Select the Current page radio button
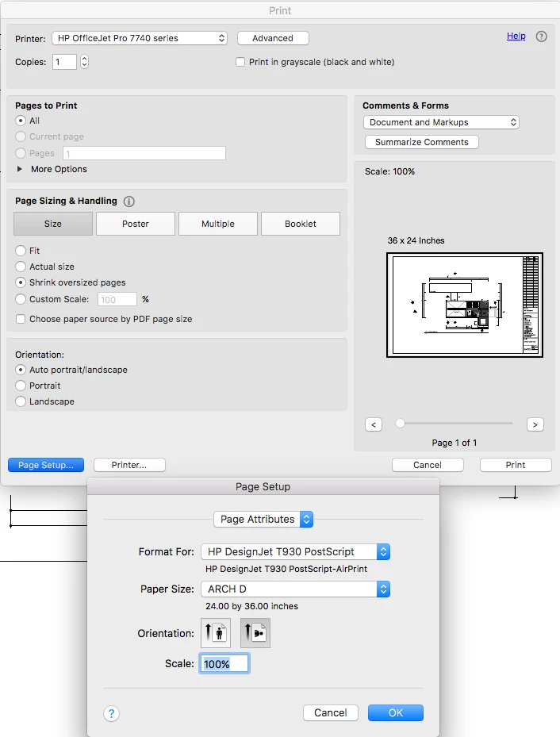The image size is (560, 737). pyautogui.click(x=21, y=136)
